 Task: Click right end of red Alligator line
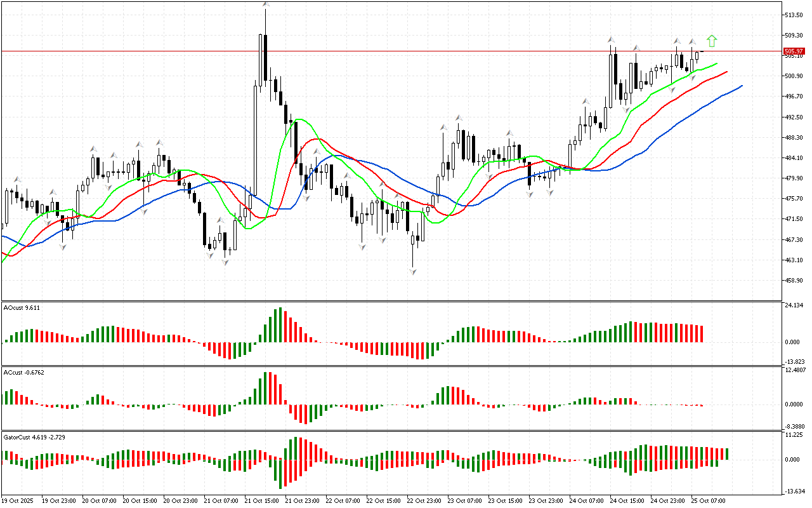coord(727,72)
